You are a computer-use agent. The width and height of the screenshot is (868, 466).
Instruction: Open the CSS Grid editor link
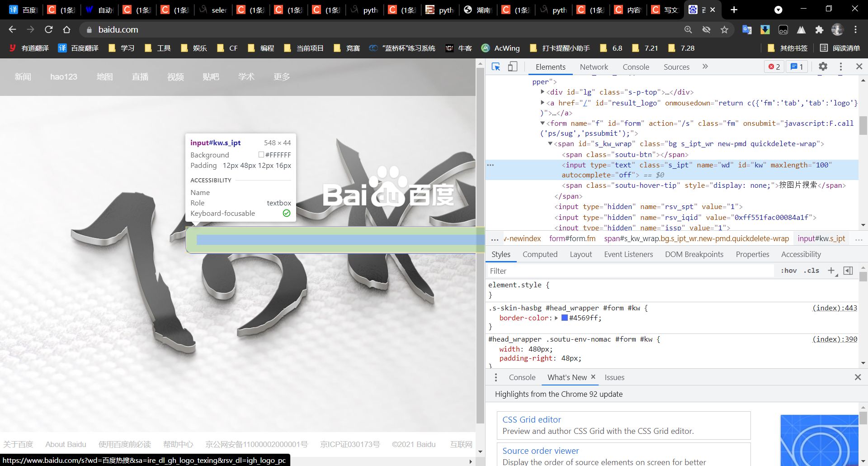click(x=532, y=419)
